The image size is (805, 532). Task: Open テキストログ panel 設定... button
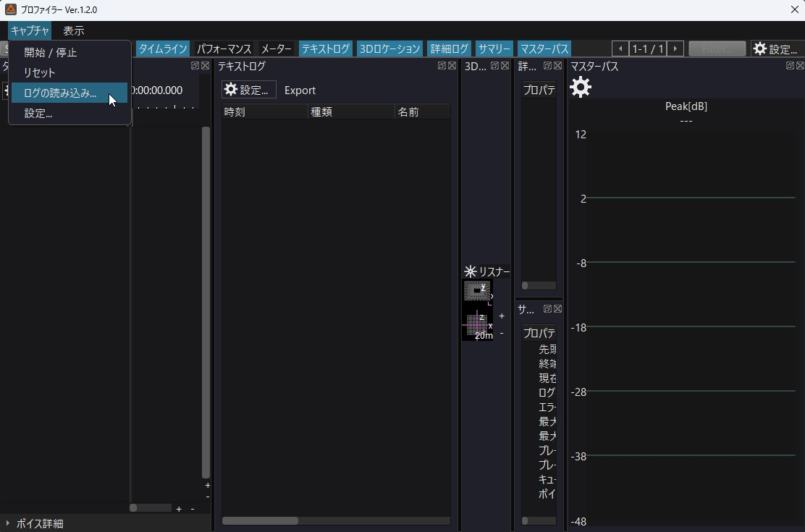pyautogui.click(x=249, y=90)
